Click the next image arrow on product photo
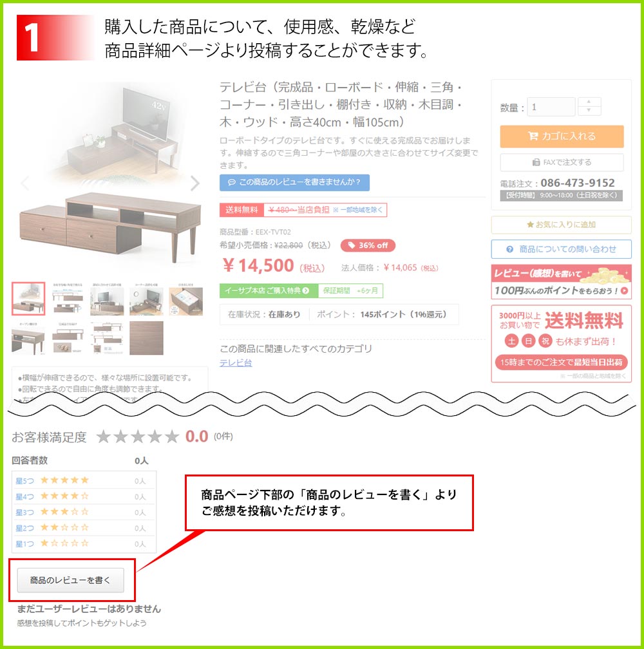The image size is (644, 649). (x=195, y=183)
